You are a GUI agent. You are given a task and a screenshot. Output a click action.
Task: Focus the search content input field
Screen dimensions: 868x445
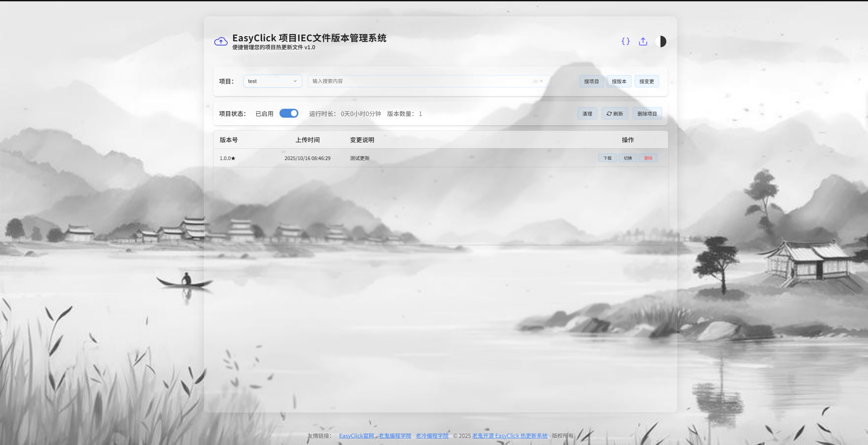tap(420, 81)
